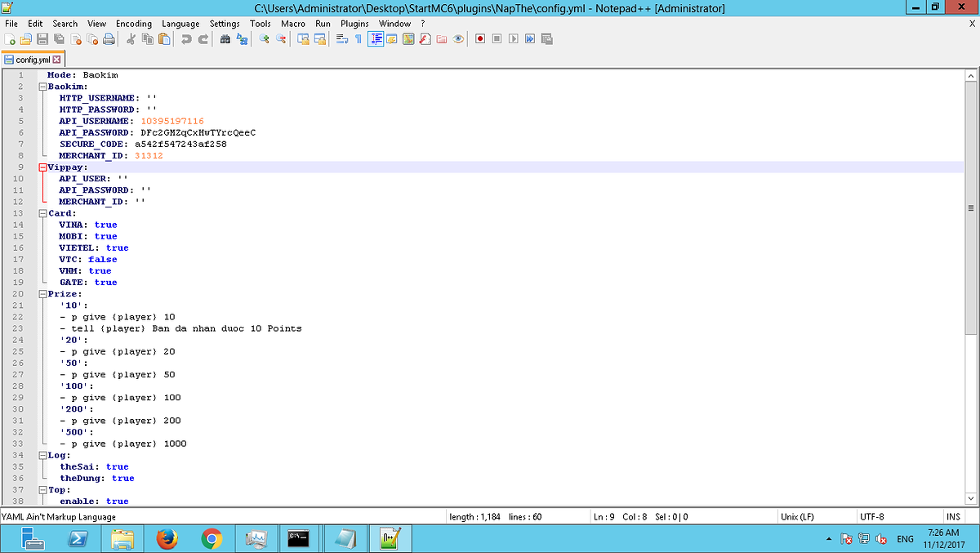The width and height of the screenshot is (980, 553).
Task: Click the Zoom In toolbar icon
Action: [x=264, y=38]
